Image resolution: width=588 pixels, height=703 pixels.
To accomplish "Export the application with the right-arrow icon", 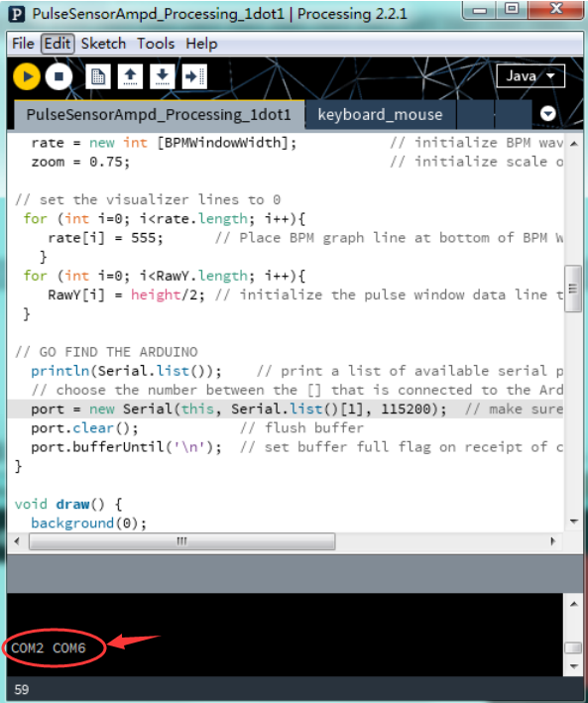I will pos(194,76).
